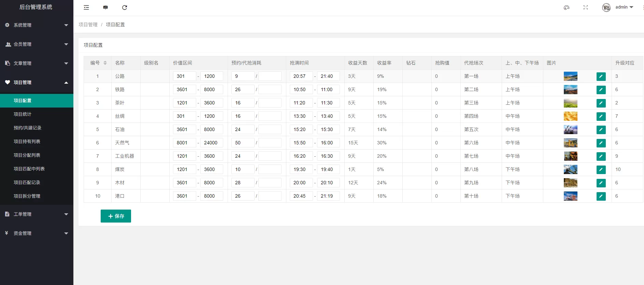Expand the 会员管理 sidebar menu
644x285 pixels.
click(x=37, y=44)
